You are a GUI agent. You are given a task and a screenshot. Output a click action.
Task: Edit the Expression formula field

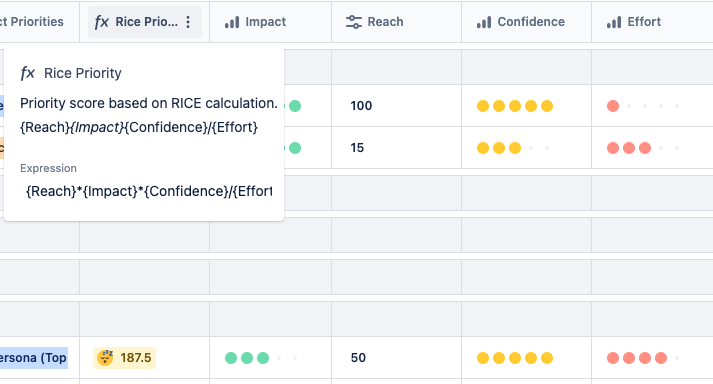point(149,192)
